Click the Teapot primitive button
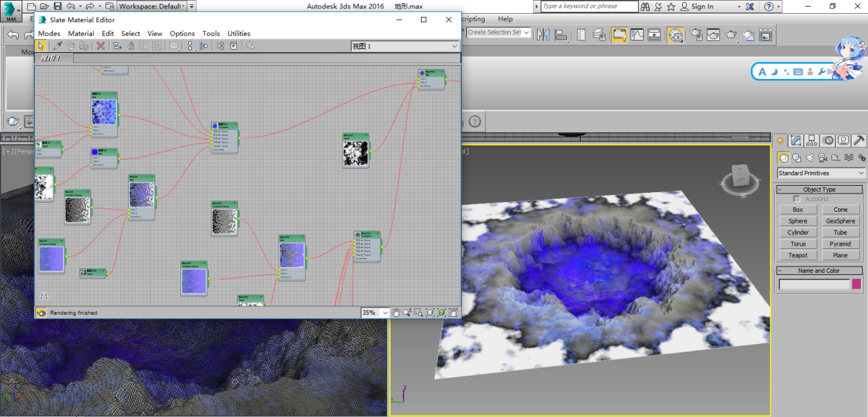868x417 pixels. tap(798, 255)
